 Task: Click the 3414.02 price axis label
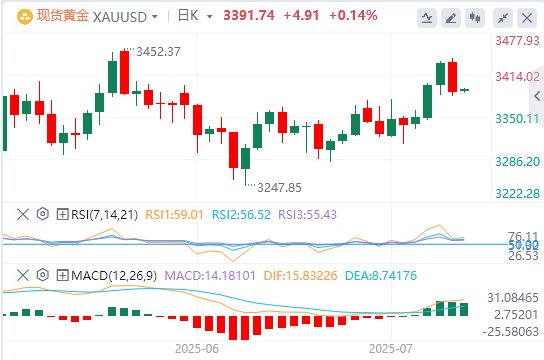517,77
